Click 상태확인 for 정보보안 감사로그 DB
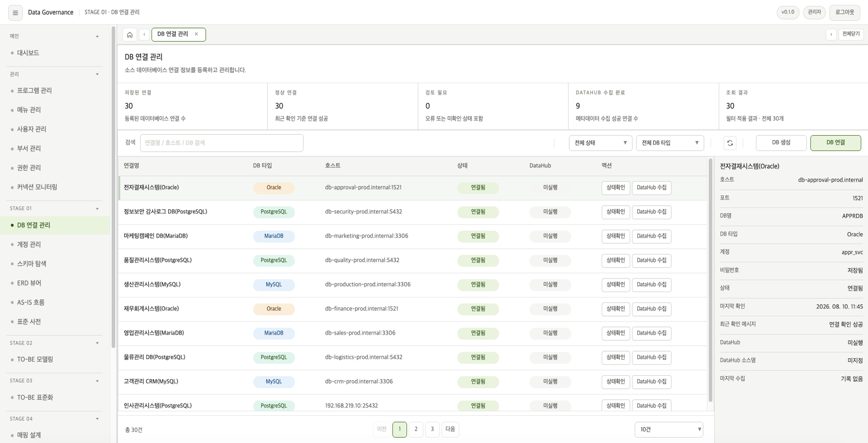 (x=616, y=212)
